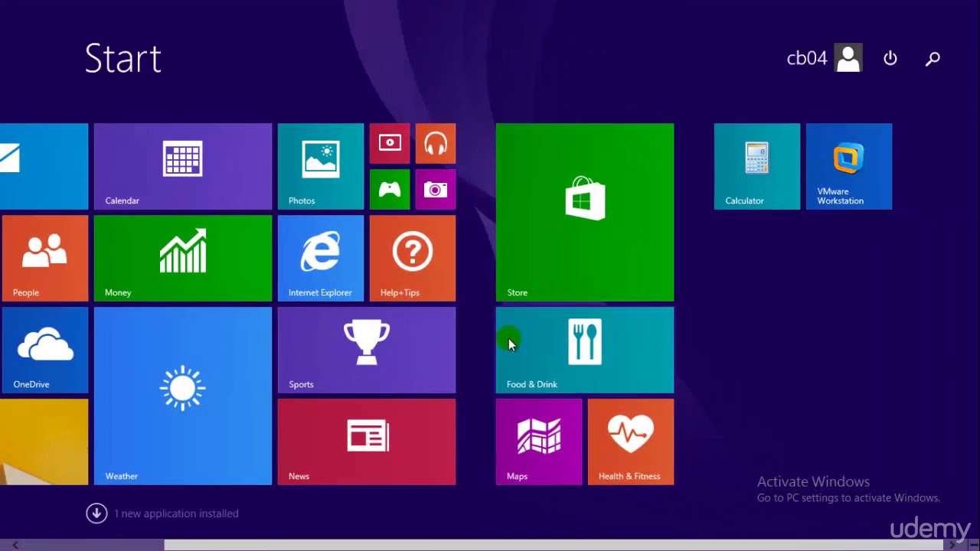This screenshot has height=551, width=980.
Task: Open the Windows Store tile
Action: [585, 212]
